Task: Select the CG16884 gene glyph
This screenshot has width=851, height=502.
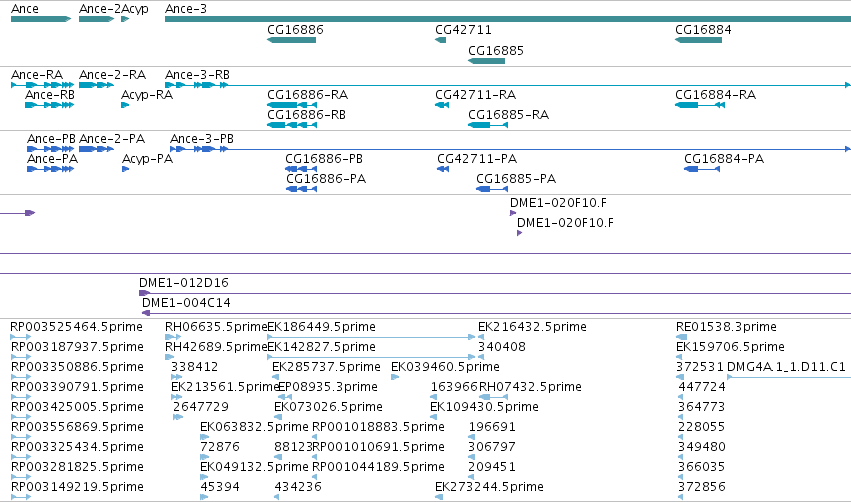Action: click(x=698, y=40)
